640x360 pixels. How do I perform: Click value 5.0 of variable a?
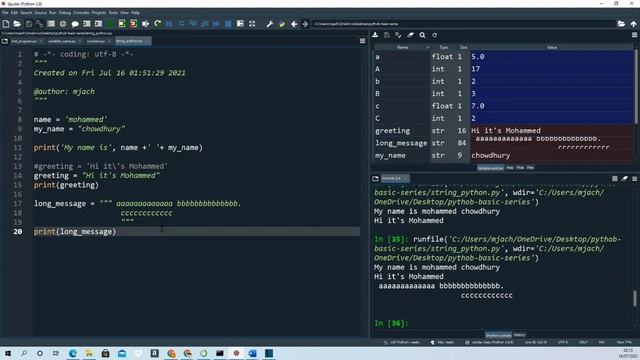point(552,57)
